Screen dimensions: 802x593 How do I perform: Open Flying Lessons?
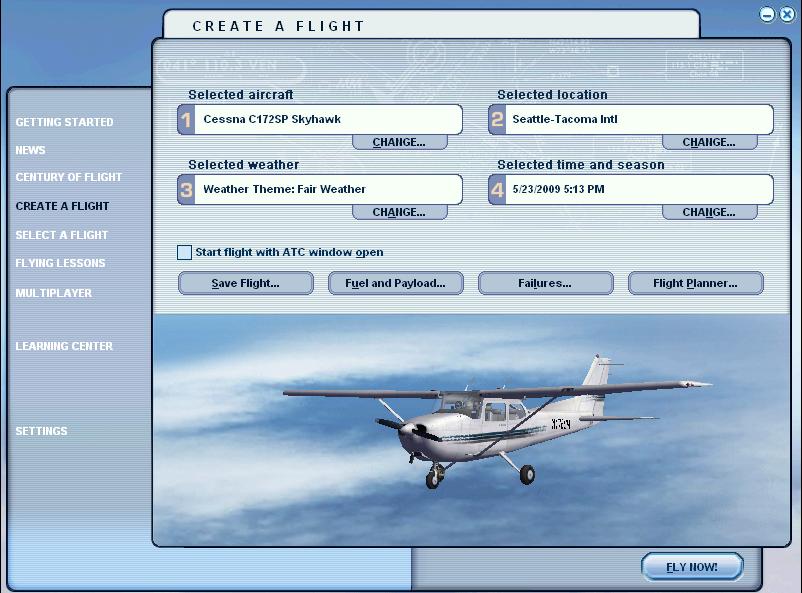(x=60, y=263)
